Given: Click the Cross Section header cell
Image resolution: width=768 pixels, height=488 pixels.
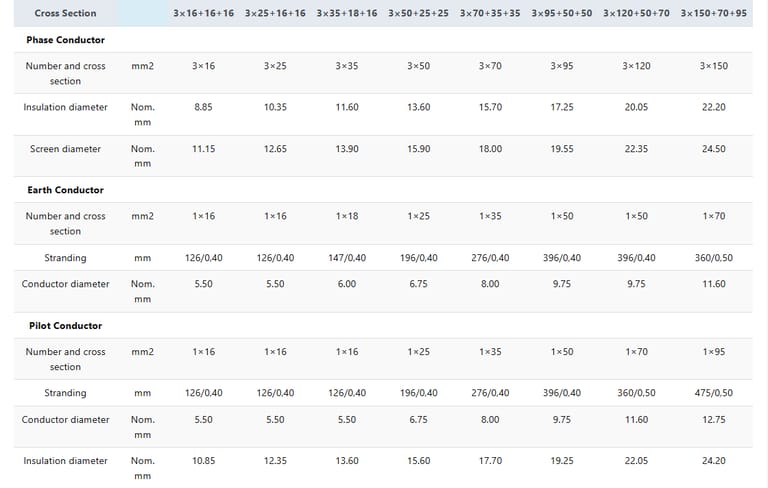Looking at the screenshot, I should [x=66, y=13].
